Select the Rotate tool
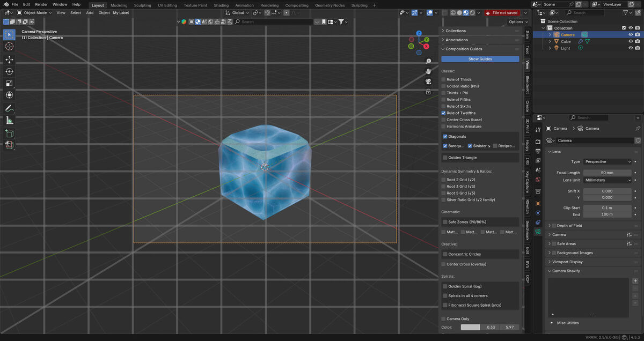644x341 pixels. (9, 71)
